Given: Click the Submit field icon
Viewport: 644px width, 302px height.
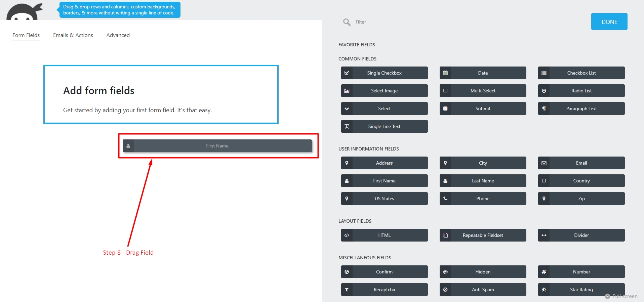Looking at the screenshot, I should pos(445,109).
